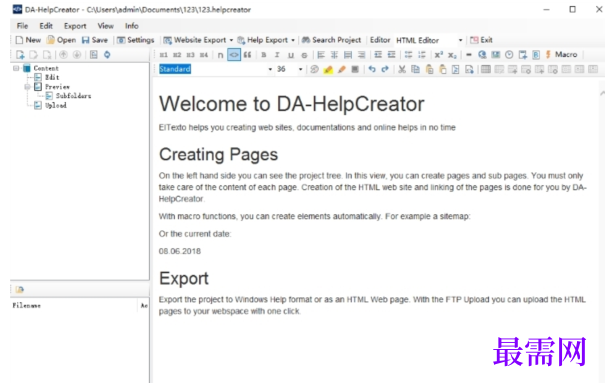Screen dimensions: 605x383
Task: Collapse the Preview tree node
Action: 27,87
